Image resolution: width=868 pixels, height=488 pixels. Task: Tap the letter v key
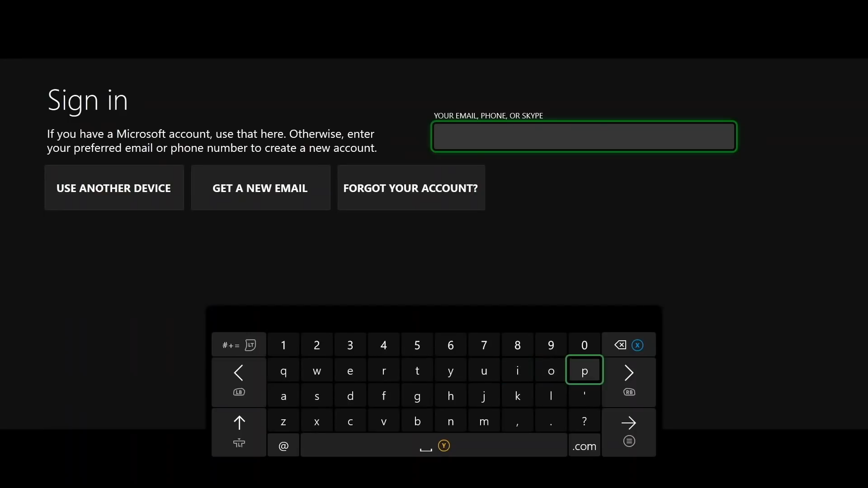click(384, 421)
